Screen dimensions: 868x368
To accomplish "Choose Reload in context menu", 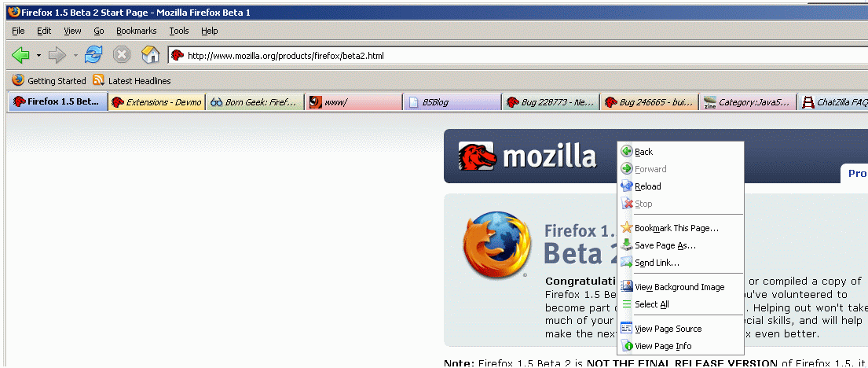I will (x=680, y=186).
